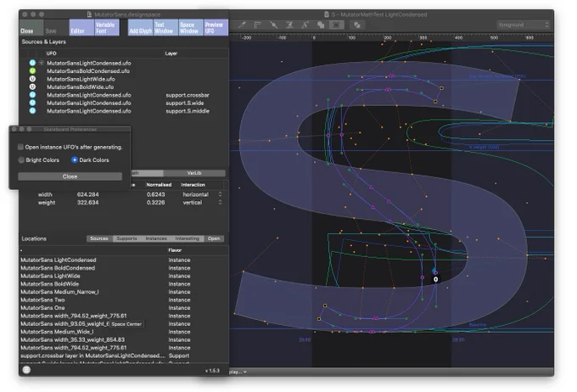Click the status circle of MutatorSansLightWide.ufo
This screenshot has height=392, width=577.
(32, 79)
